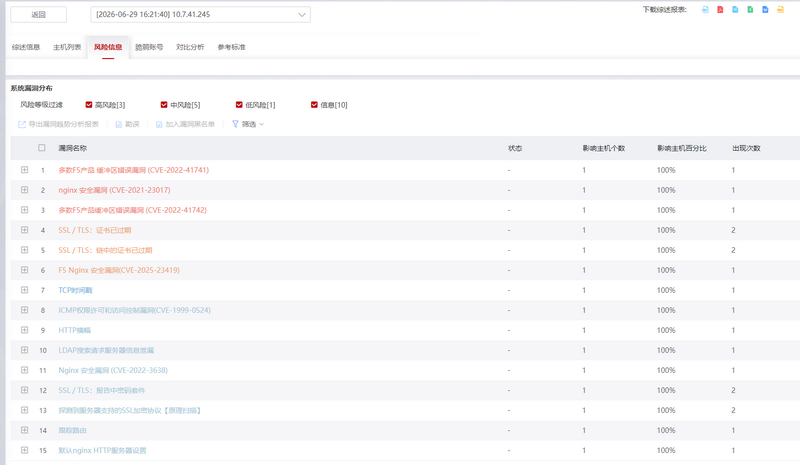The image size is (800, 465).
Task: Open the scan task dropdown 10.7.41.245
Action: tap(200, 14)
